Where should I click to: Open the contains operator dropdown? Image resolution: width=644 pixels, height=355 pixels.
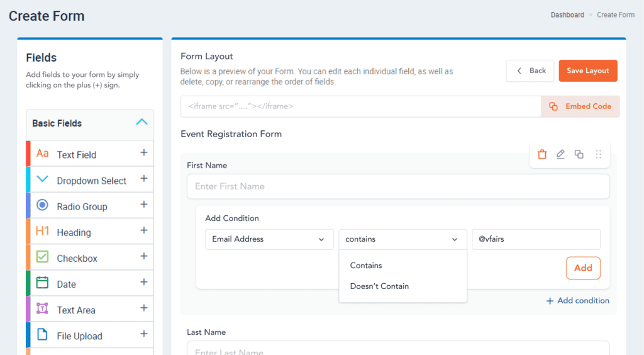403,239
